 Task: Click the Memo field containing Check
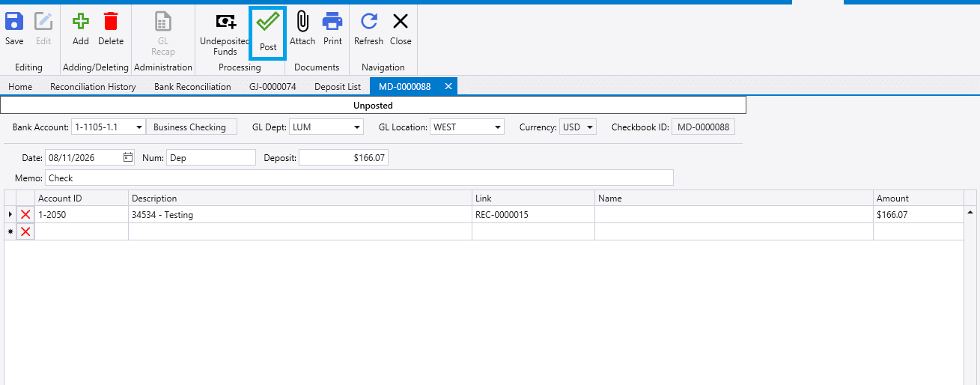(x=359, y=178)
